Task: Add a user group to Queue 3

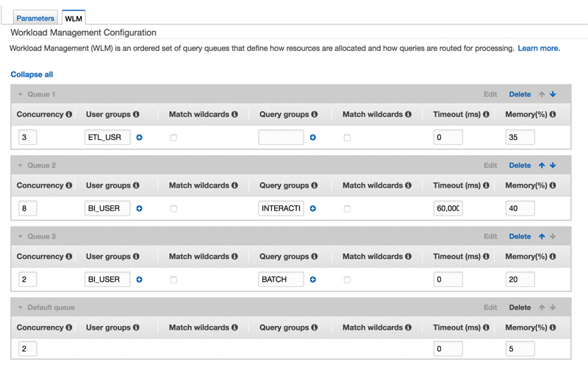Action: click(139, 280)
